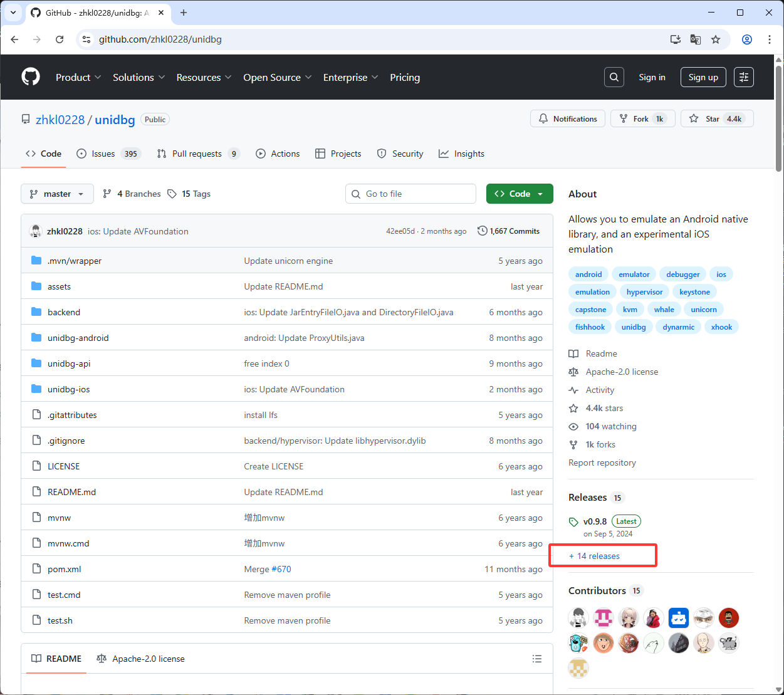This screenshot has height=695, width=784.
Task: Open the assets folder
Action: tap(59, 286)
